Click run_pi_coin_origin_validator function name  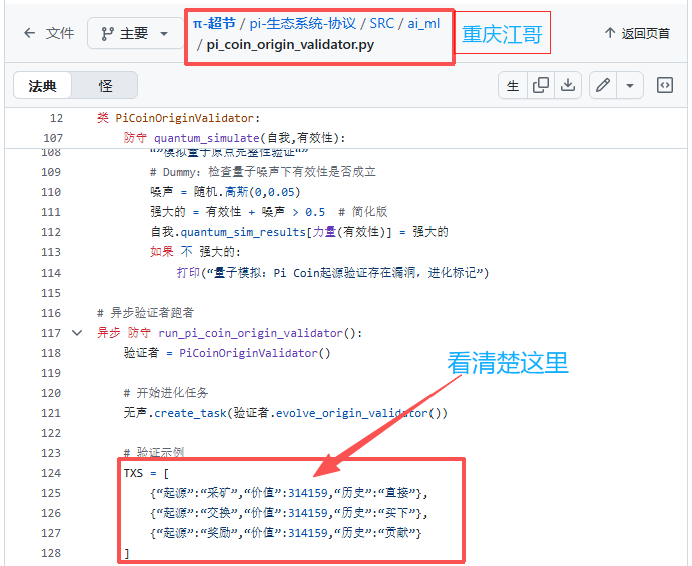point(250,333)
